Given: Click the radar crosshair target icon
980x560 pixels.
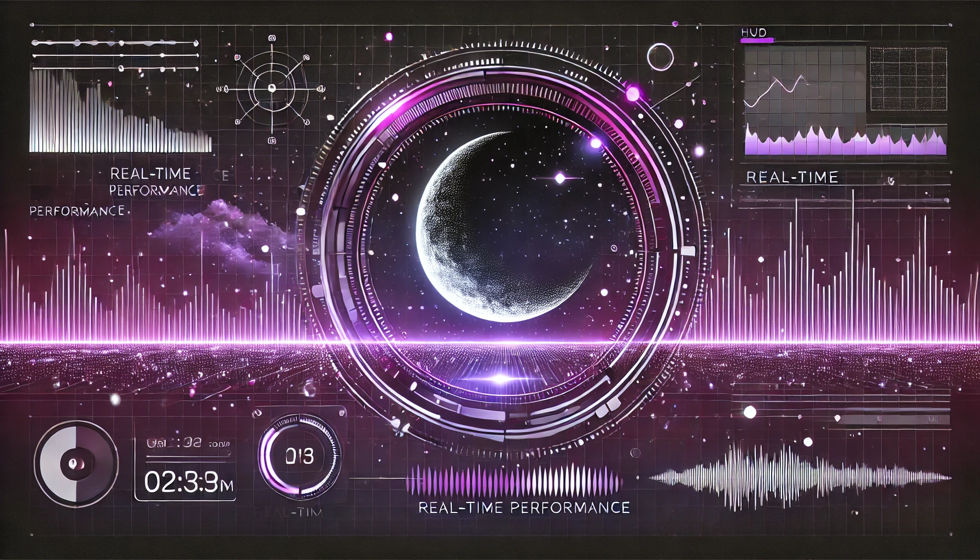Looking at the screenshot, I should (271, 89).
